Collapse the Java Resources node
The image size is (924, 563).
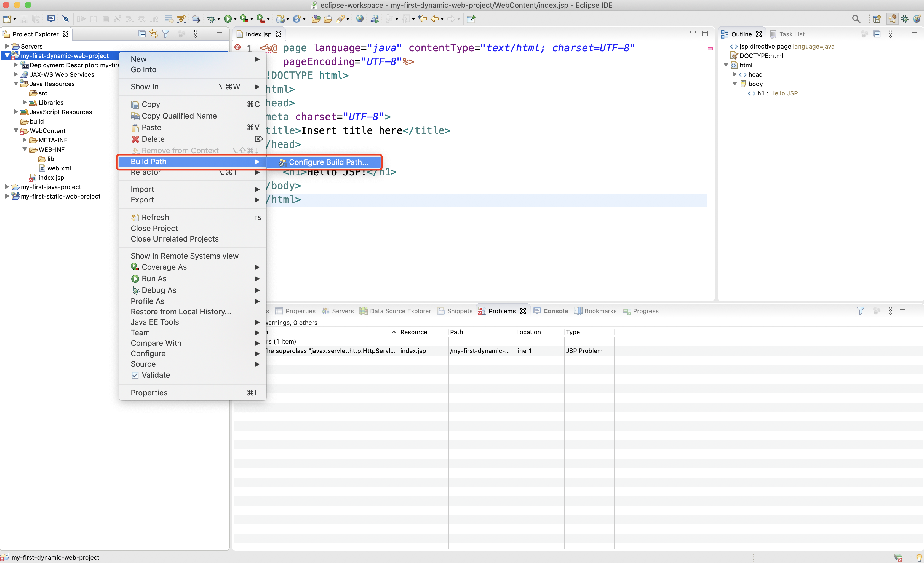pos(16,84)
